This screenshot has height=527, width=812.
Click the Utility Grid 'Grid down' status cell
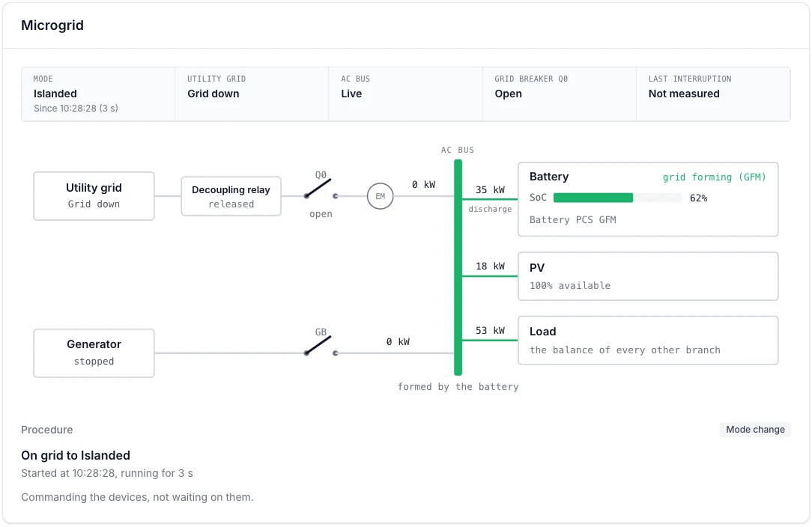pyautogui.click(x=252, y=94)
